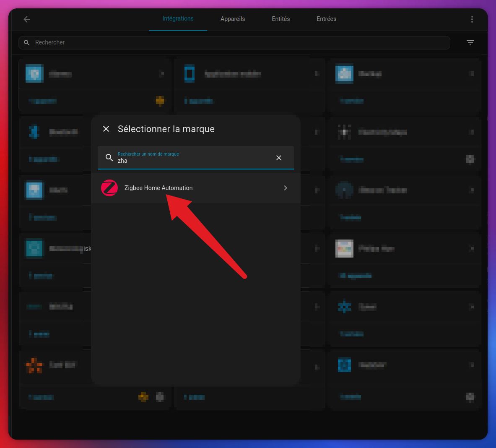Click the orange icon in the bottom-left card
The width and height of the screenshot is (496, 448).
click(34, 365)
